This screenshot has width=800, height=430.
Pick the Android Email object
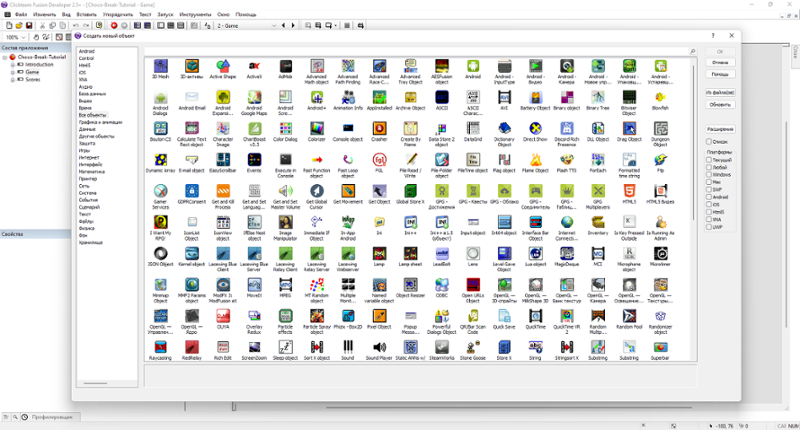tap(192, 97)
